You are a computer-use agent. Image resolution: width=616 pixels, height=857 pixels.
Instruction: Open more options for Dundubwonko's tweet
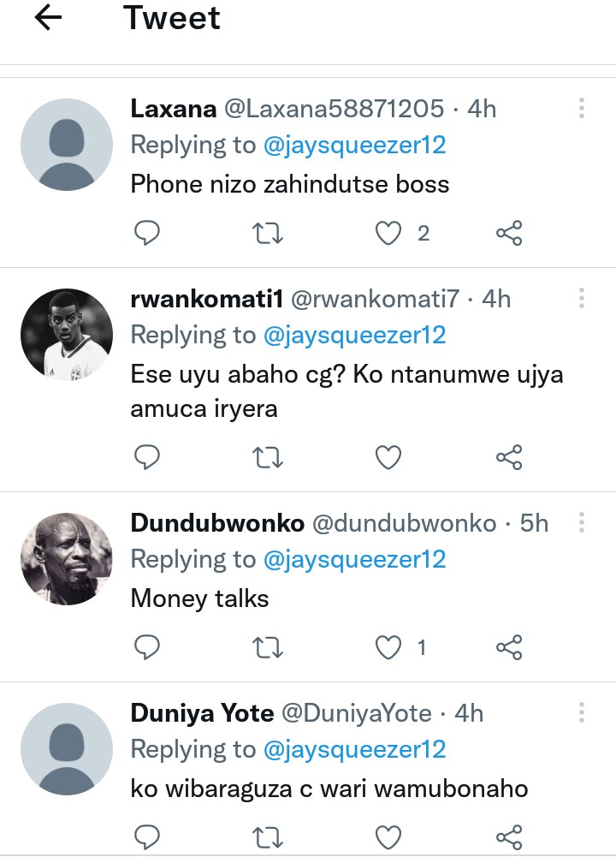click(x=582, y=522)
